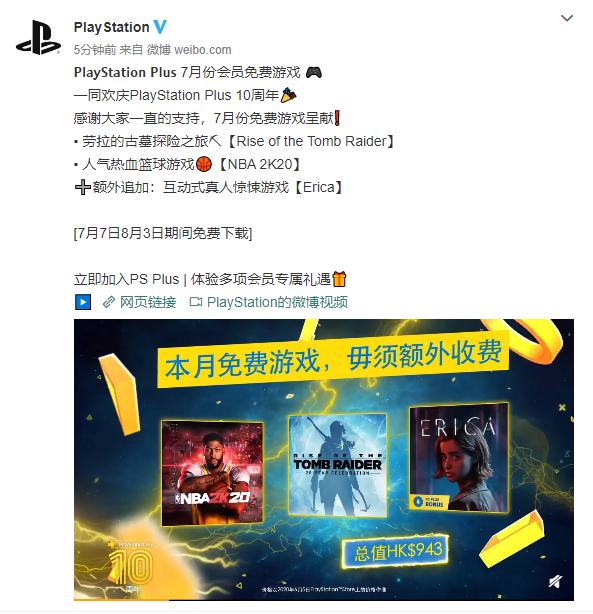Open the 网页链接 web link
Viewport: 593px width, 614px height.
(139, 302)
